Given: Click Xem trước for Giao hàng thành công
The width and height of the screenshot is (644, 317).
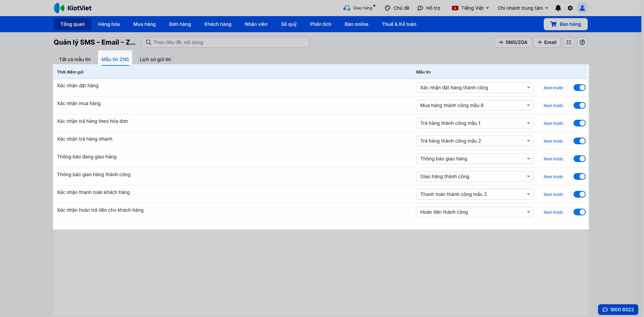Looking at the screenshot, I should click(553, 176).
